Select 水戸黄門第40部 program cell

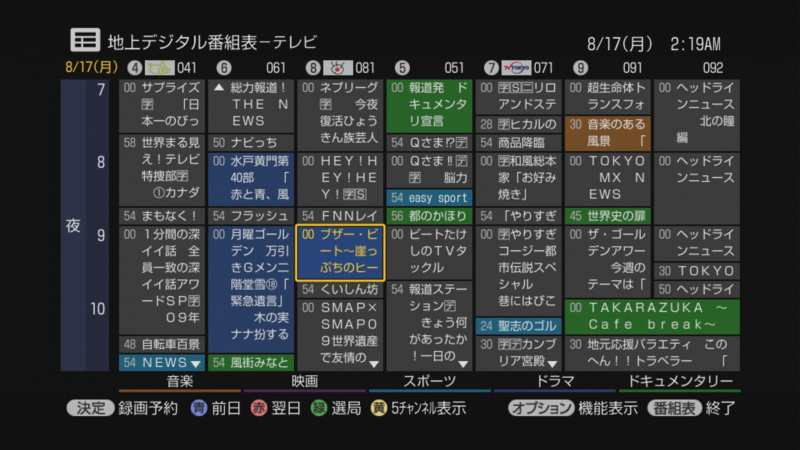pyautogui.click(x=251, y=179)
